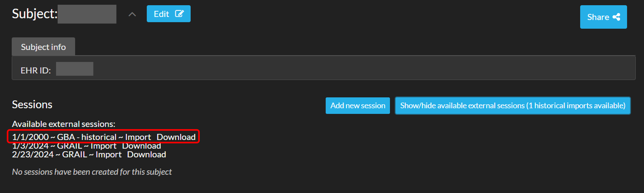Image resolution: width=644 pixels, height=193 pixels.
Task: Click the share network icon
Action: [616, 17]
